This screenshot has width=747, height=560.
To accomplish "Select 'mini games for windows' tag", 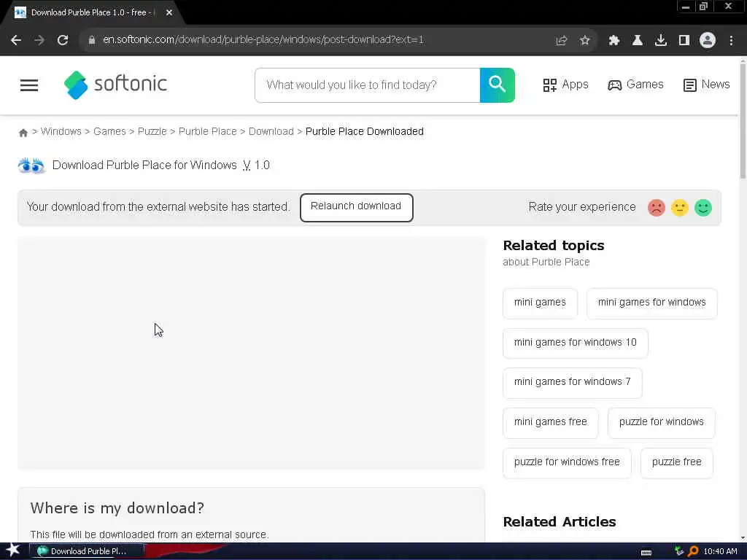I will (x=651, y=303).
